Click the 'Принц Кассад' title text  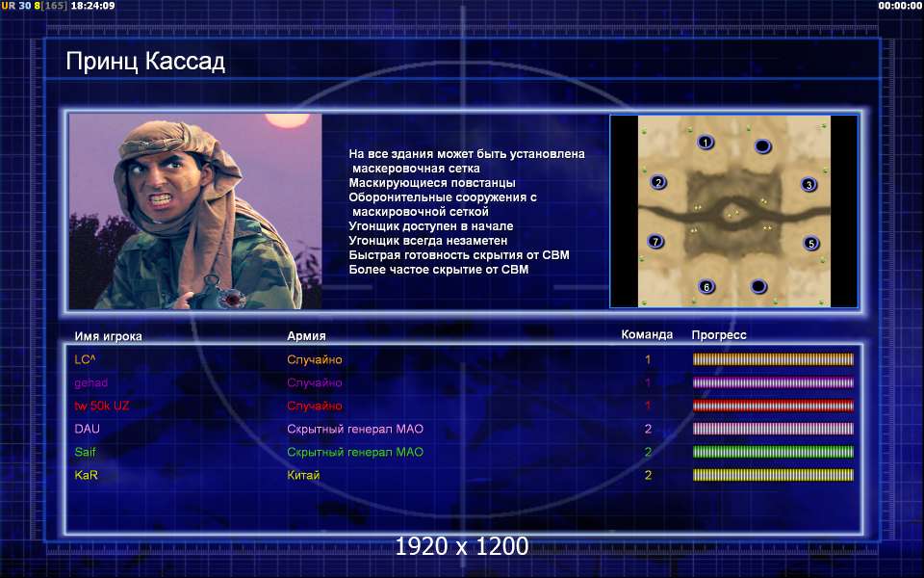pos(145,62)
